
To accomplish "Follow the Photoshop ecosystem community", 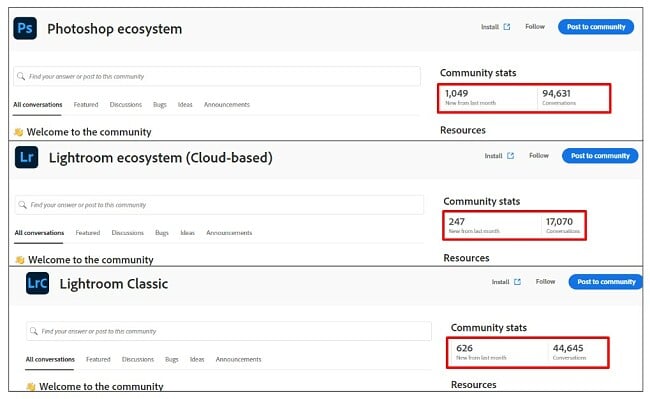I will (x=535, y=27).
